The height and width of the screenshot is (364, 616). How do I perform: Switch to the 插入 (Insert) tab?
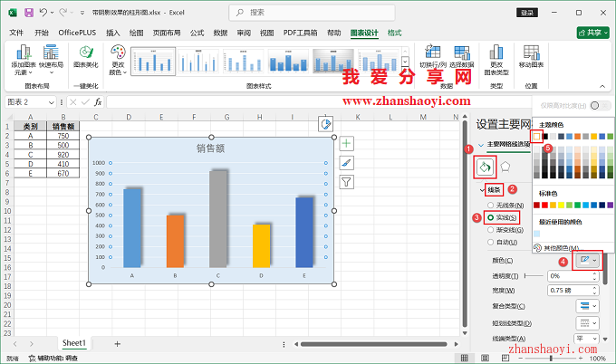pyautogui.click(x=112, y=33)
